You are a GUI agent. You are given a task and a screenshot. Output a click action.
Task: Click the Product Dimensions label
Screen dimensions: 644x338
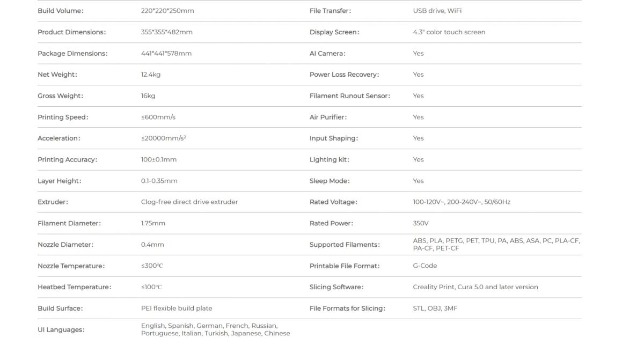71,32
